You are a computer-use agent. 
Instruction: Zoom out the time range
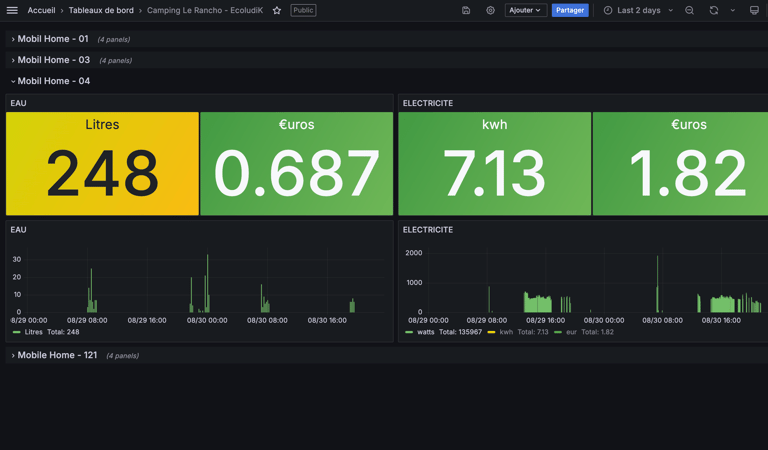[689, 10]
